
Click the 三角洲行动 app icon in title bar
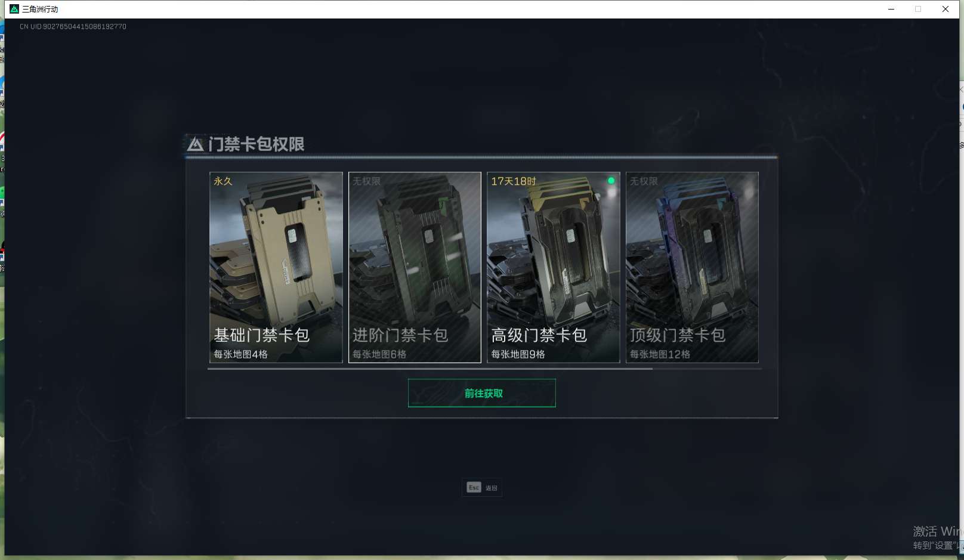tap(14, 9)
